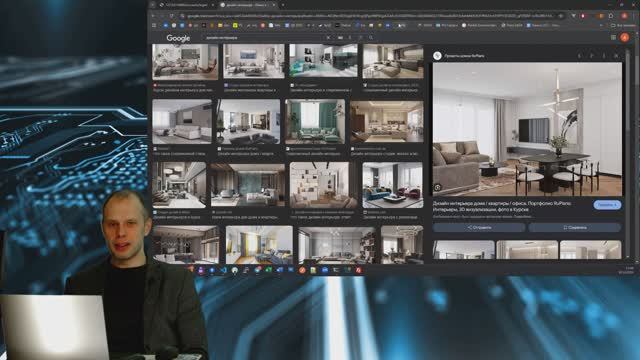640x360 pixels.
Task: Reload the page with the browser refresh button
Action: (172, 16)
